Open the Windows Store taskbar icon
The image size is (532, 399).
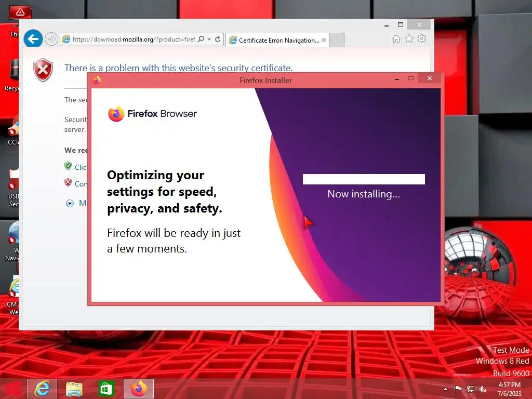tap(106, 389)
